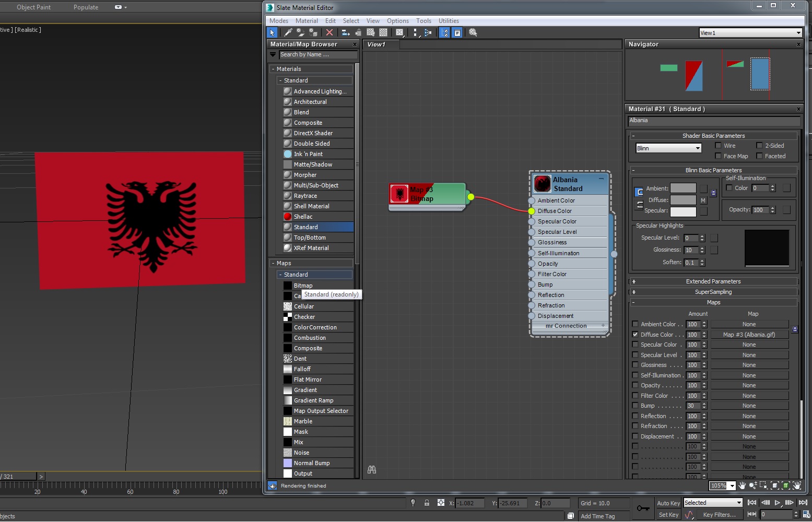Expand the SuperSampling rollout
Viewport: 812px width, 522px height.
pyautogui.click(x=713, y=292)
